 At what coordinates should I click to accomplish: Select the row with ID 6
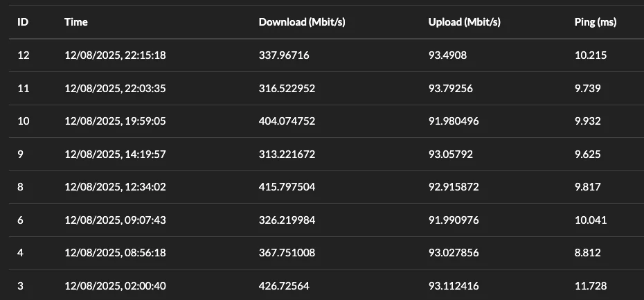pos(327,220)
